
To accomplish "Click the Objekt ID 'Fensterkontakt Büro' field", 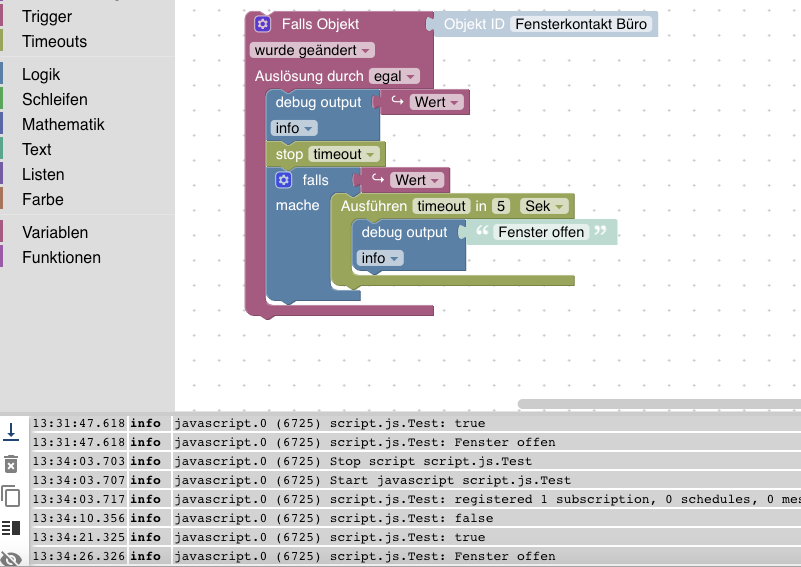I will [581, 24].
